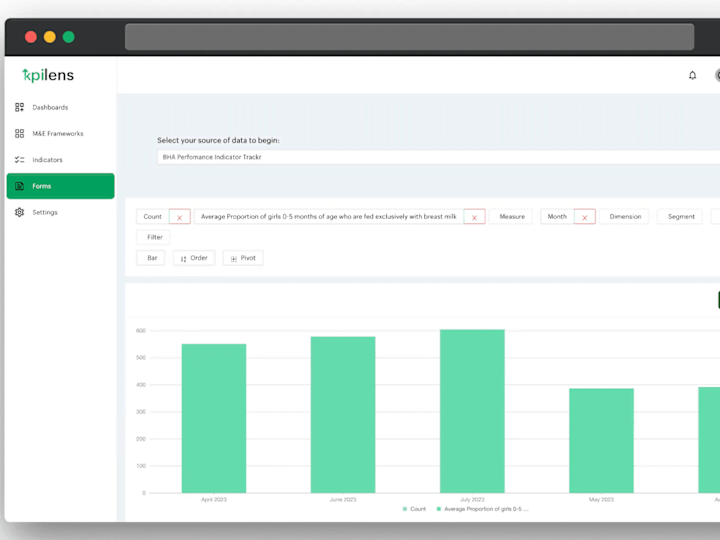Open the Order options
Screen dimensions: 720x540
[194, 258]
